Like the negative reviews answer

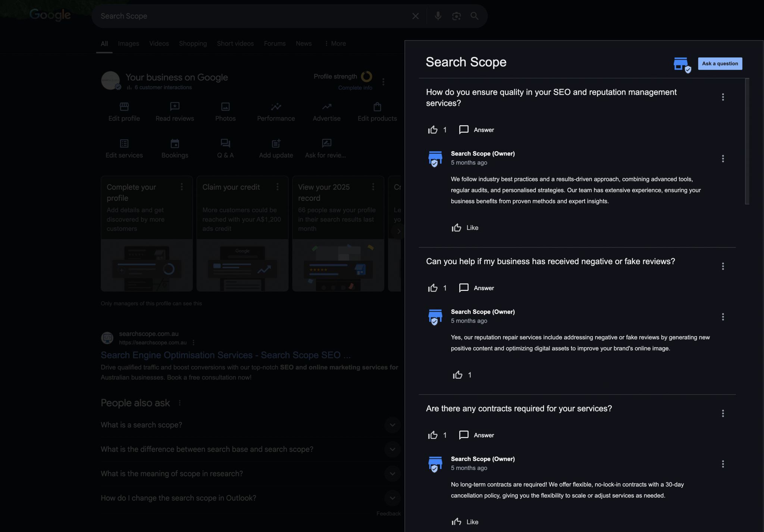[457, 375]
